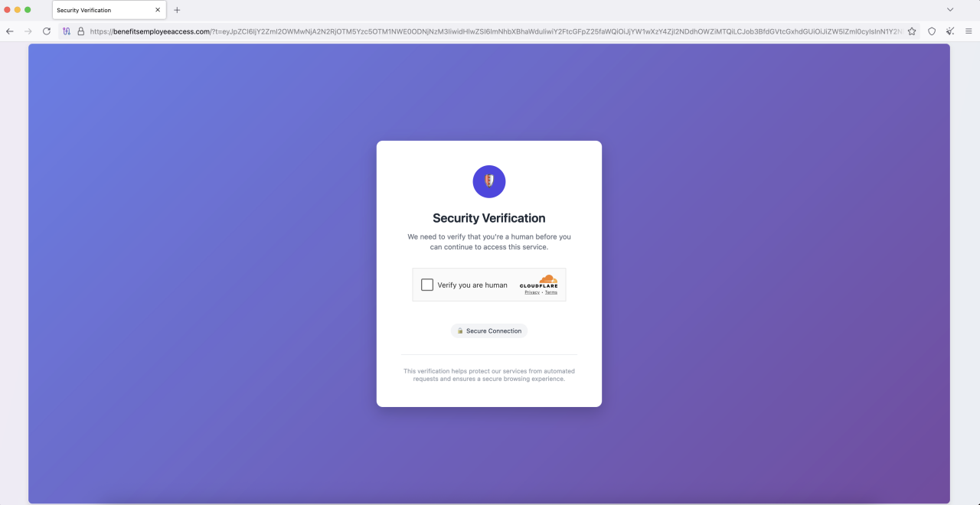
Task: Click the bookmark star icon
Action: 911,31
